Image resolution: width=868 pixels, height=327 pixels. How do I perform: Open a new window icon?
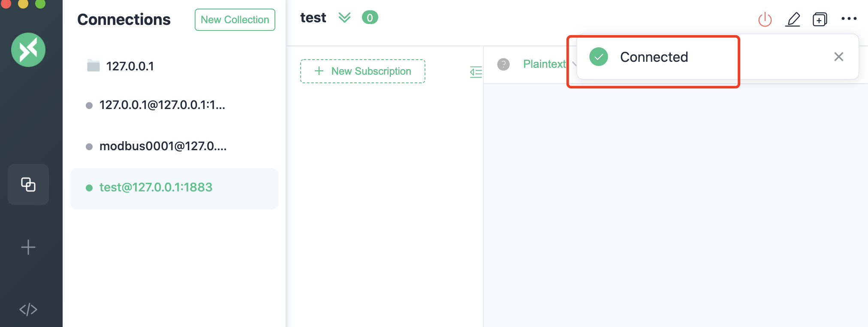(820, 19)
